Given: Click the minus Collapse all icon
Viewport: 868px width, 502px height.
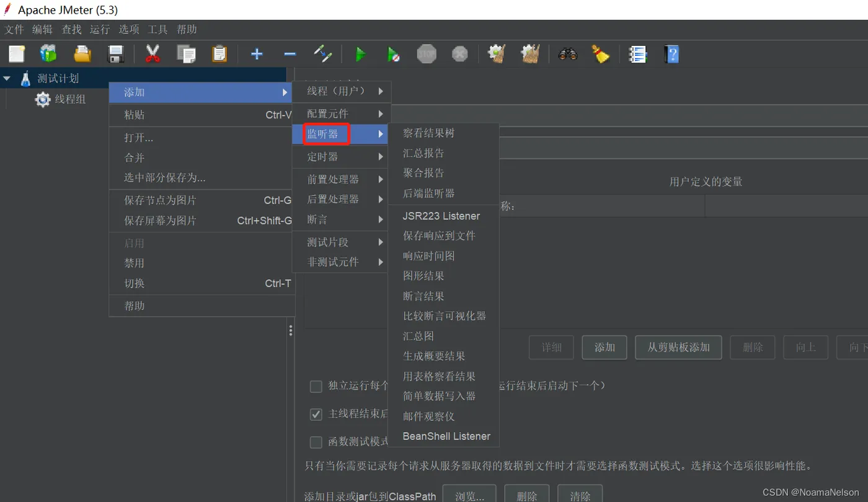Looking at the screenshot, I should pyautogui.click(x=290, y=54).
